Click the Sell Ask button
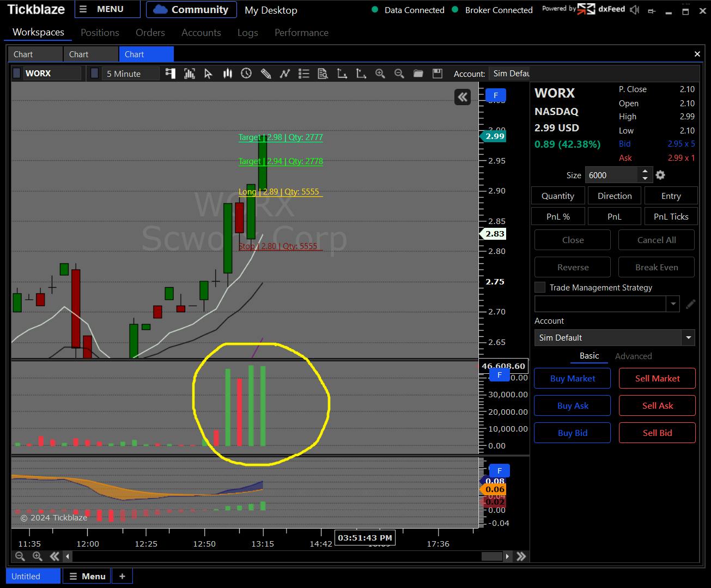The image size is (711, 588). click(657, 405)
